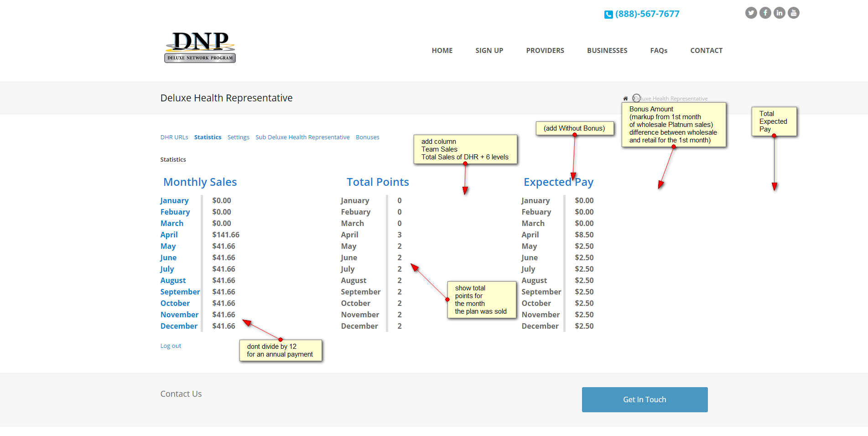The height and width of the screenshot is (436, 868).
Task: Select April's points value 3
Action: (x=400, y=235)
